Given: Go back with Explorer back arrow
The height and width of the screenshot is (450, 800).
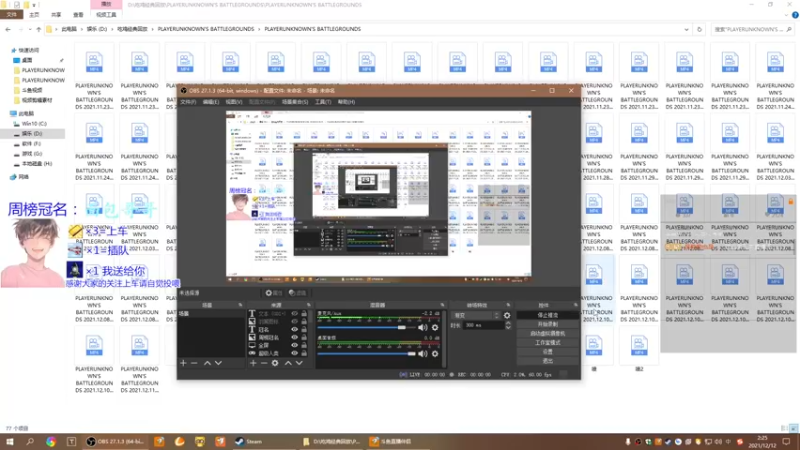Looking at the screenshot, I should click(8, 29).
